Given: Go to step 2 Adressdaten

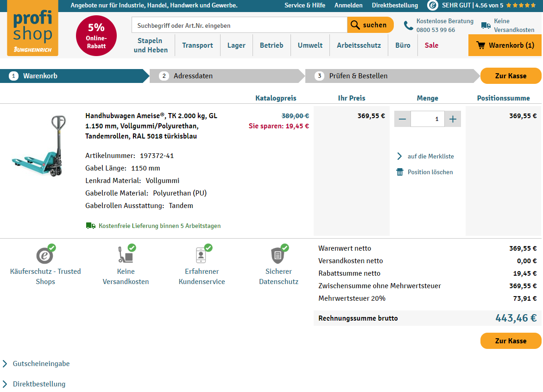Looking at the screenshot, I should coord(227,76).
